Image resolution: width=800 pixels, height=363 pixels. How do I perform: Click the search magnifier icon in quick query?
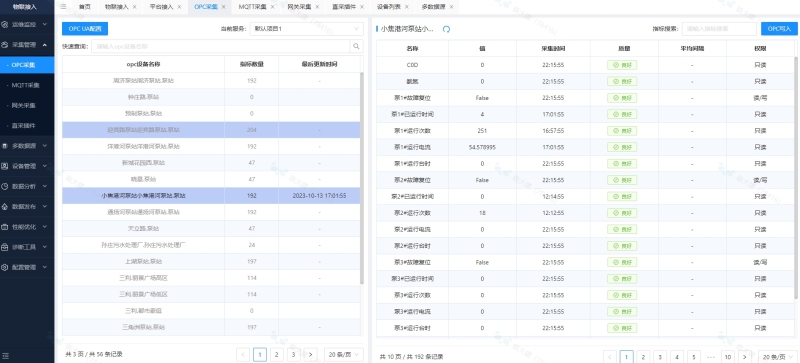357,46
